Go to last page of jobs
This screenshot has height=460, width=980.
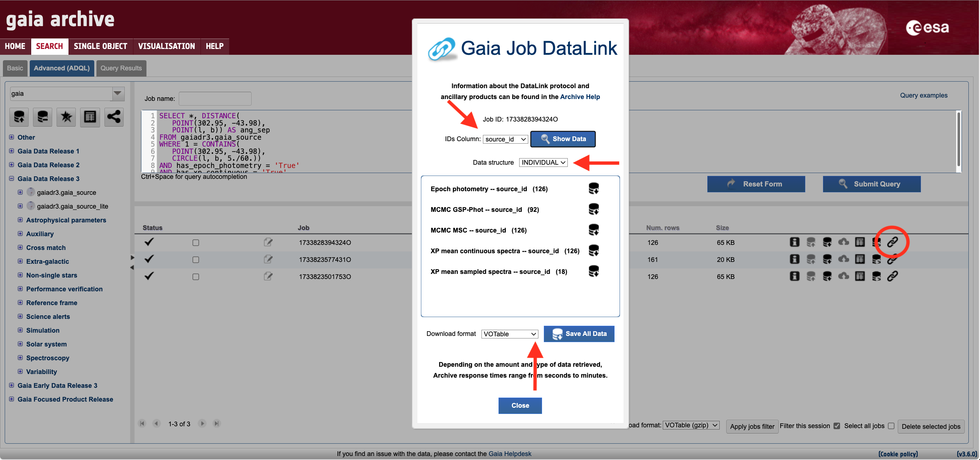click(x=217, y=423)
